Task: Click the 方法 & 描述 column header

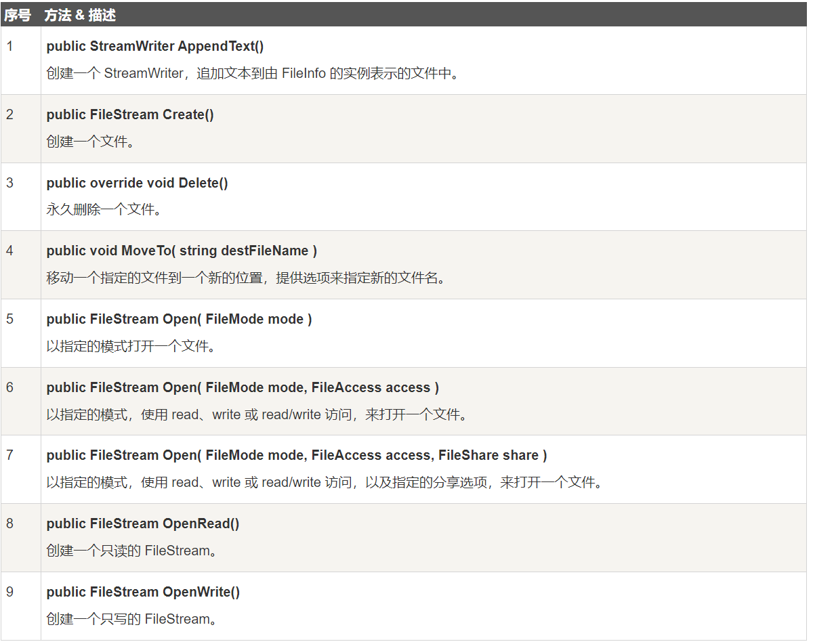Action: point(80,15)
